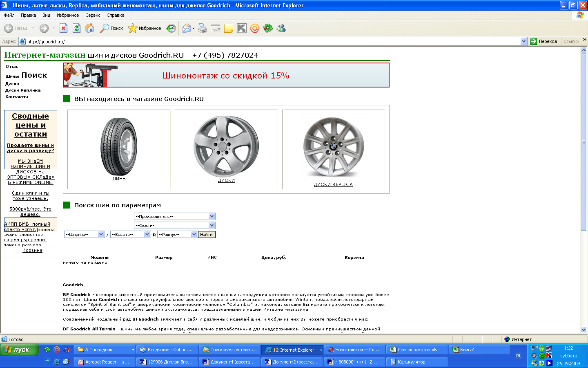Click the page's vertical scrollbar down arrow
Viewport: 588px width, 368px height.
pyautogui.click(x=584, y=330)
